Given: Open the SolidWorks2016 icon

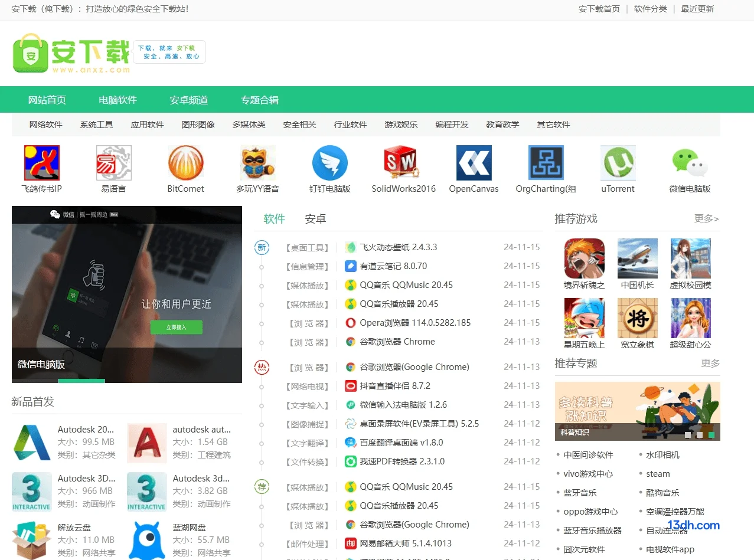Looking at the screenshot, I should (x=402, y=163).
